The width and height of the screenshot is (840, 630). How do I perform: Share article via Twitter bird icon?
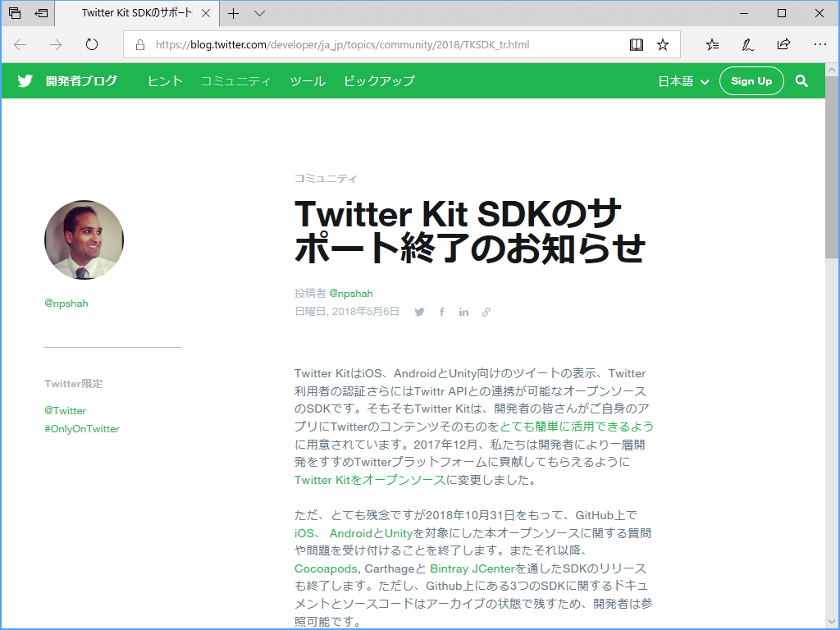pos(419,312)
